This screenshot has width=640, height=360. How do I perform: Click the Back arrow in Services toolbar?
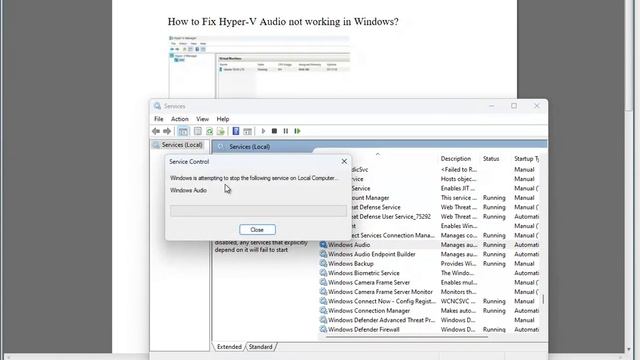[x=156, y=131]
